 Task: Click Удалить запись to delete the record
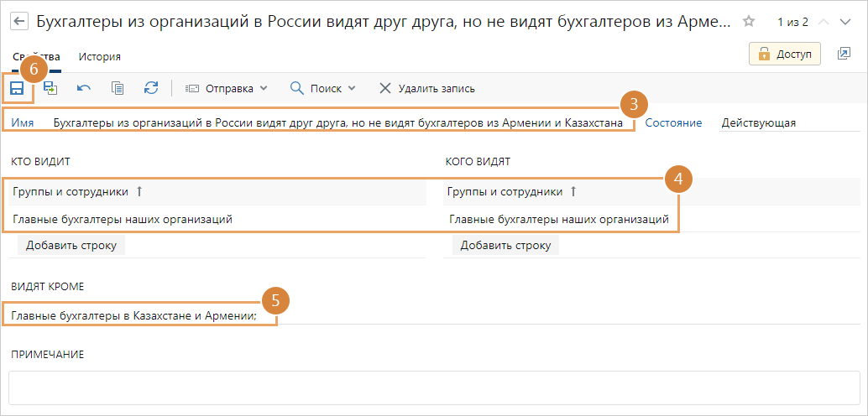click(427, 88)
